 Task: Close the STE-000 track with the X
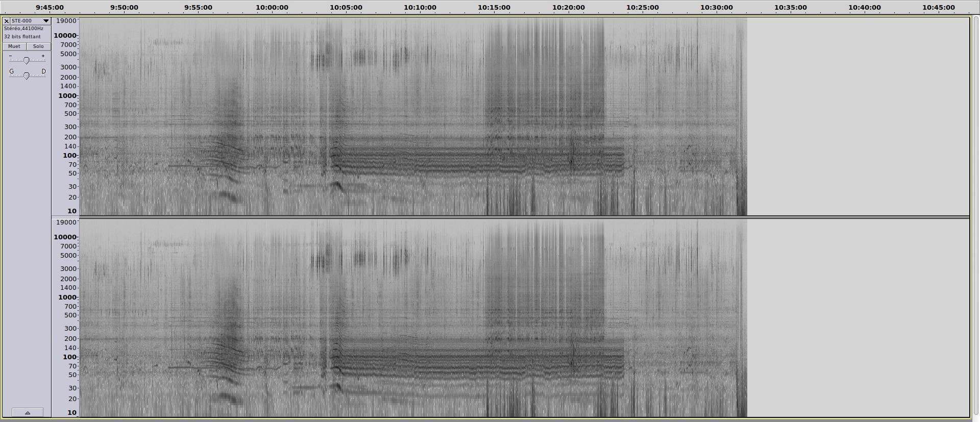point(6,21)
